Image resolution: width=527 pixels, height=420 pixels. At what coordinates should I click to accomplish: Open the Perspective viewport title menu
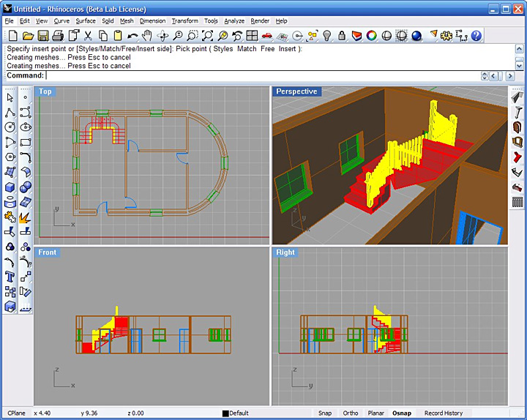pyautogui.click(x=296, y=91)
